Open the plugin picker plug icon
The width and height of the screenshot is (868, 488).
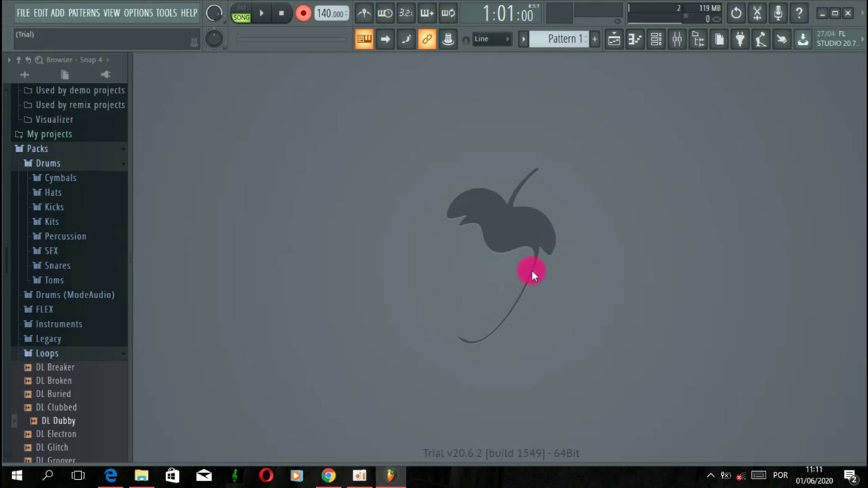(740, 39)
